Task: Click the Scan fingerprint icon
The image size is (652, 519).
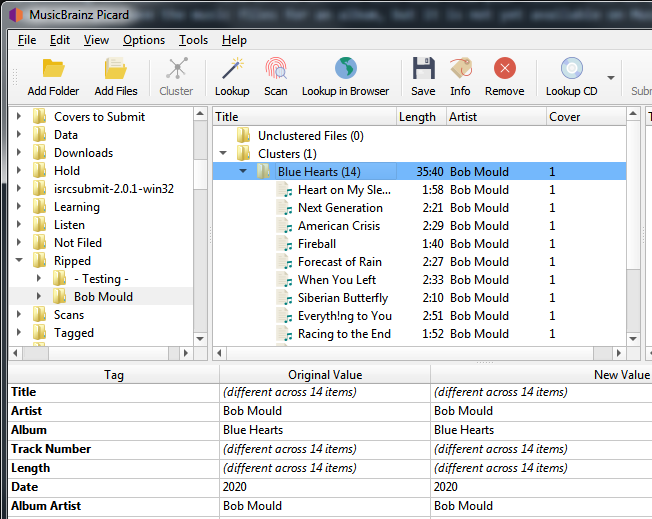Action: click(276, 69)
